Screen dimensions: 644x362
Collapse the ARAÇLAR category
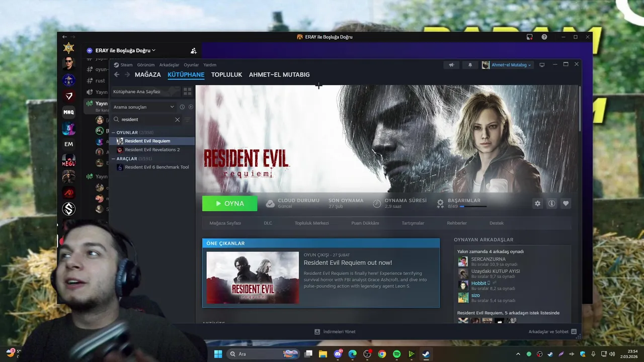point(113,159)
